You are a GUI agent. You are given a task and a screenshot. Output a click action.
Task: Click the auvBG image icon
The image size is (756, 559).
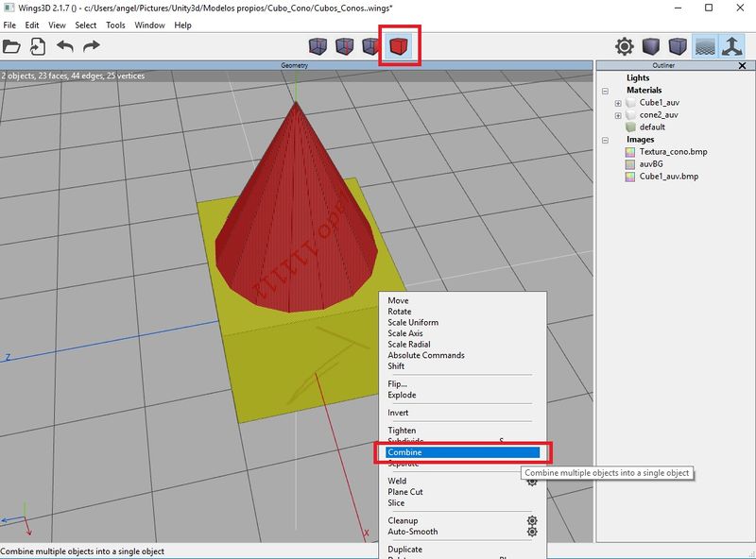630,164
